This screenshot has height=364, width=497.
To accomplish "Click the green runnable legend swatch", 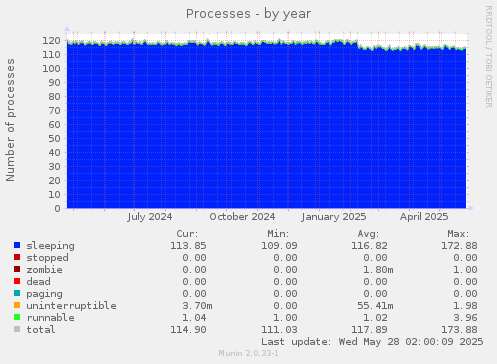I will click(17, 317).
